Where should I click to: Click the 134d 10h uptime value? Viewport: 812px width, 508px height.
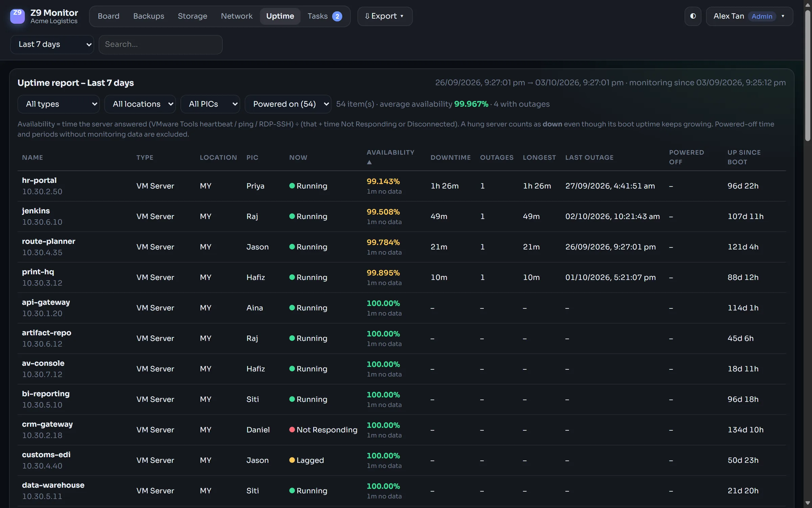pyautogui.click(x=745, y=430)
